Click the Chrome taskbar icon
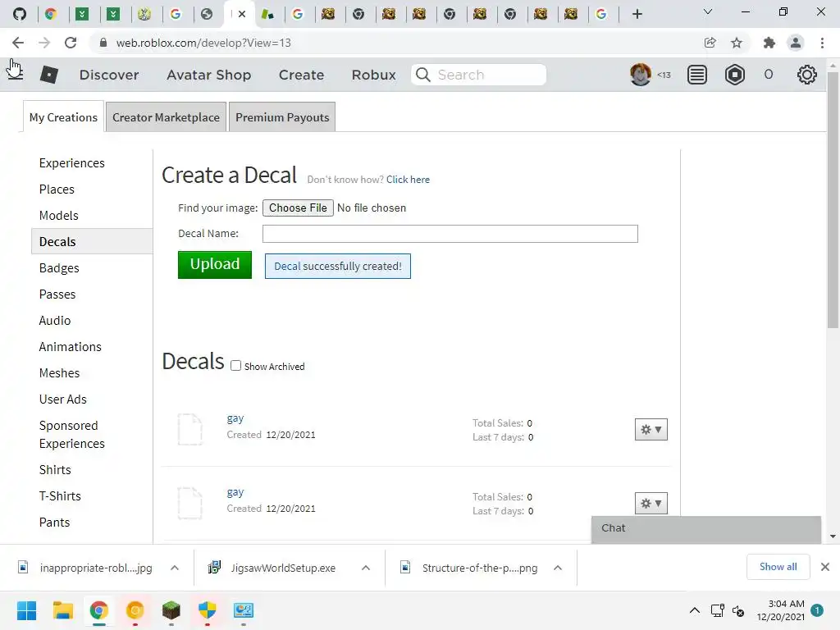Image resolution: width=840 pixels, height=630 pixels. pos(98,610)
